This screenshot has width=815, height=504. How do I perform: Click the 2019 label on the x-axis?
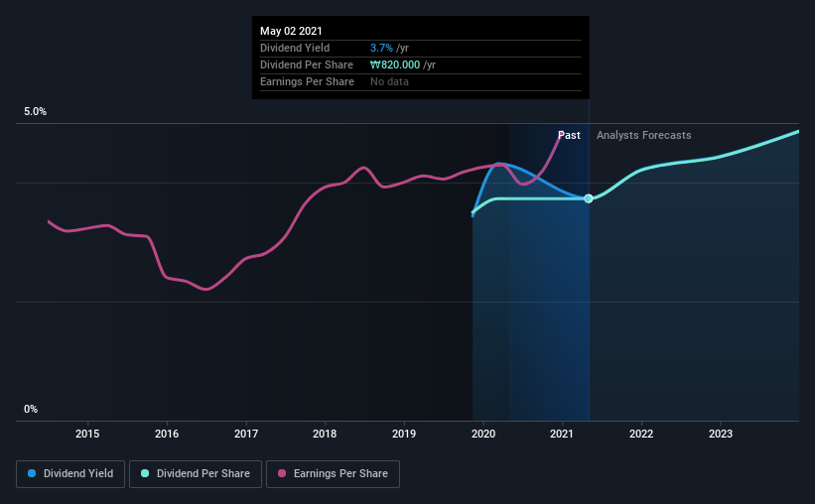point(404,434)
